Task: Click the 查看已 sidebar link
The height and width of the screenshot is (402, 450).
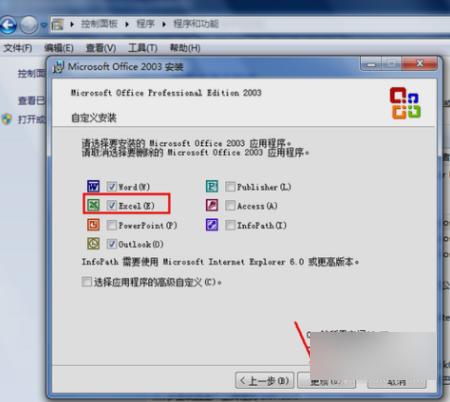Action: tap(32, 100)
